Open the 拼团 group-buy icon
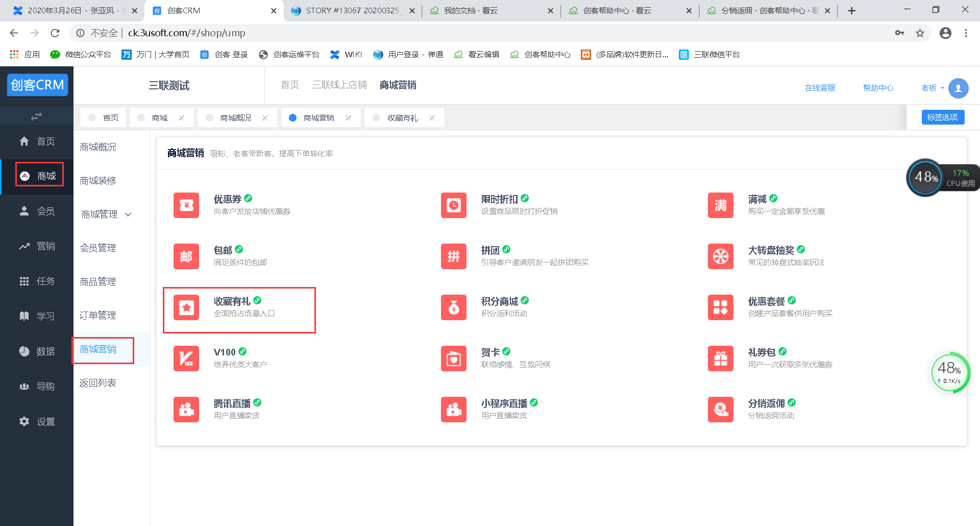The image size is (980, 526). (454, 256)
